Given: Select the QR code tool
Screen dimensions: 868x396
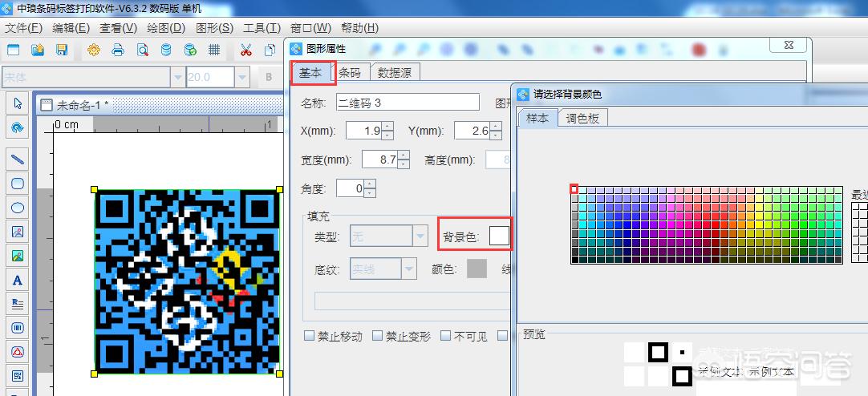Looking at the screenshot, I should coord(18,376).
